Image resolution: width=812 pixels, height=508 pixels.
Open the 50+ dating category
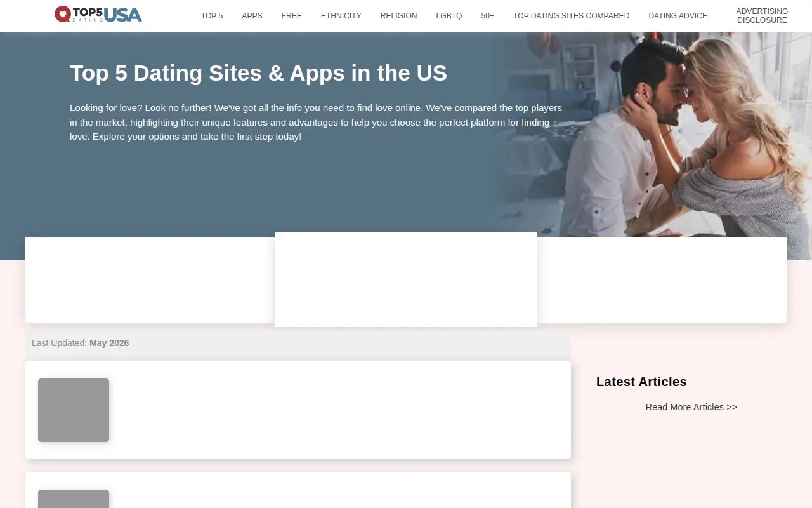(x=488, y=16)
